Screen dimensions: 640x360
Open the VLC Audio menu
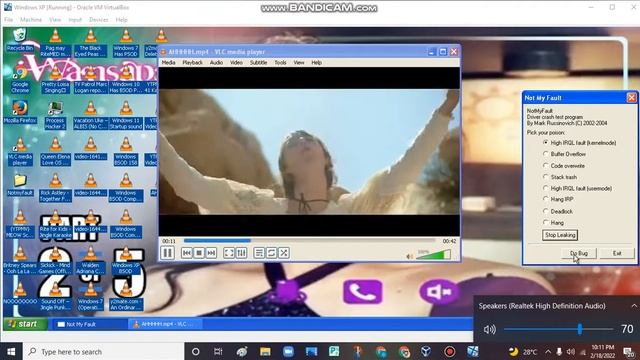coord(216,62)
